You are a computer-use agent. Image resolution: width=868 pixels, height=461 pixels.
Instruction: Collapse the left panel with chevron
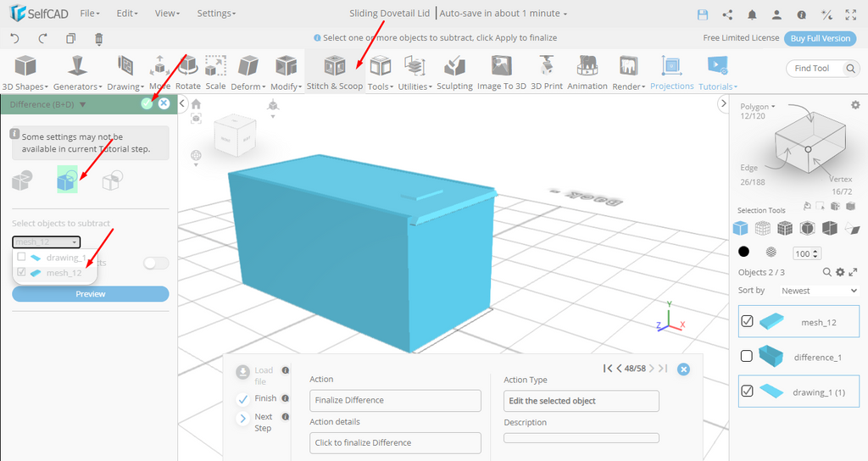(x=182, y=103)
